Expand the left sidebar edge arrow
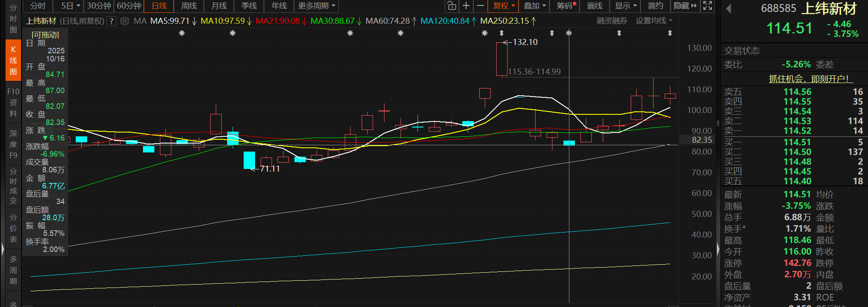Viewport: 868px width, 307px height. pyautogui.click(x=3, y=249)
